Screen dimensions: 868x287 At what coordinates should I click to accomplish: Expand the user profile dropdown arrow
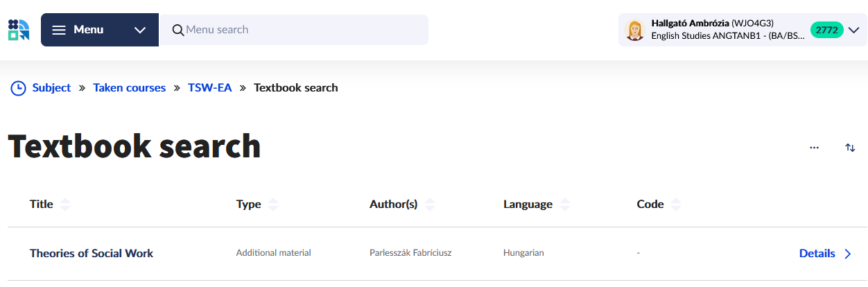point(853,30)
